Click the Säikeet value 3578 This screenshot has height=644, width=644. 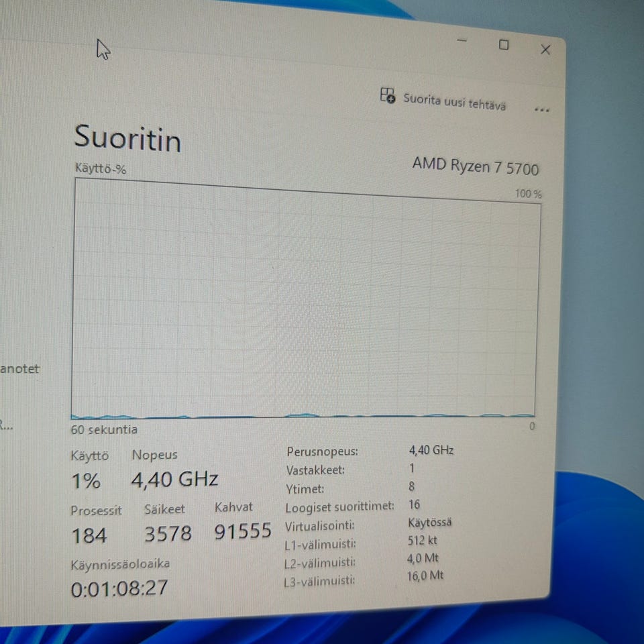(x=168, y=533)
